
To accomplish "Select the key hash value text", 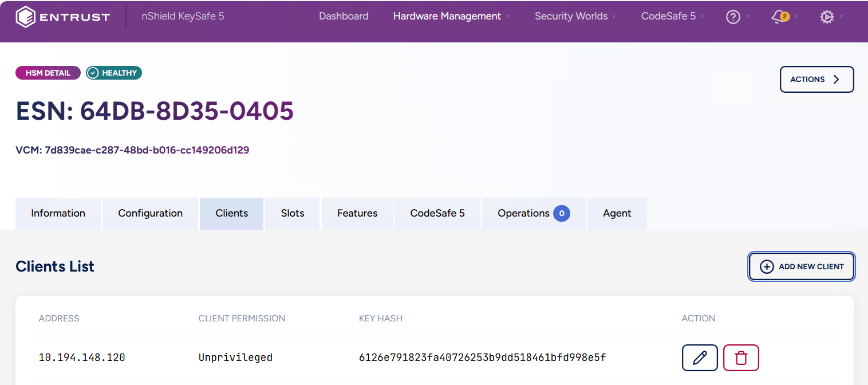I will point(482,358).
